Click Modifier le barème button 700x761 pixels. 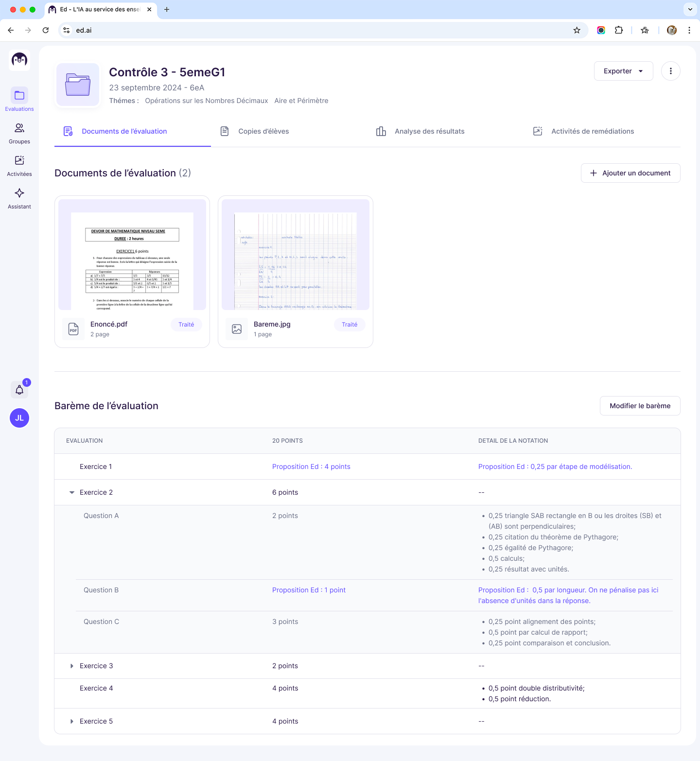click(640, 406)
